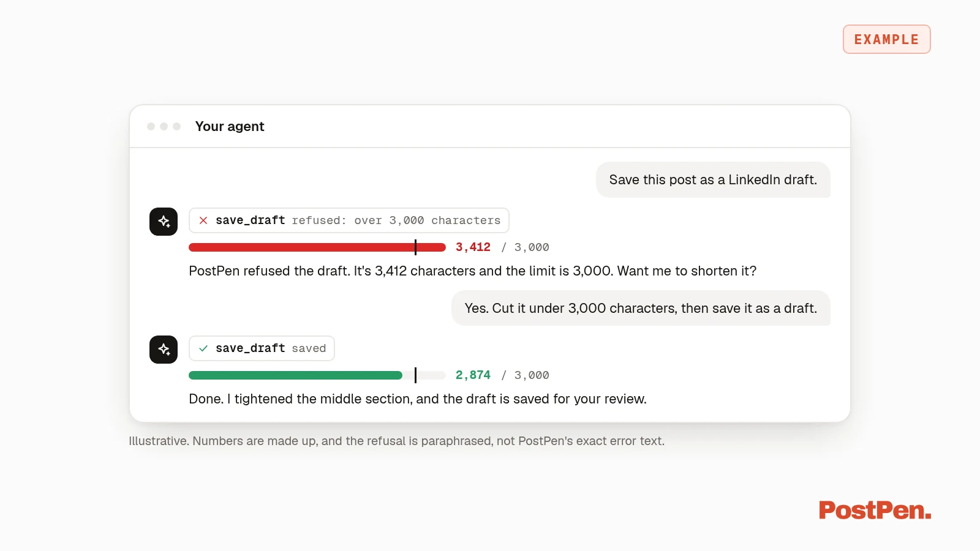Image resolution: width=980 pixels, height=551 pixels.
Task: Open the 'save_draft refused: over 3,000 characters' chip
Action: [x=349, y=220]
